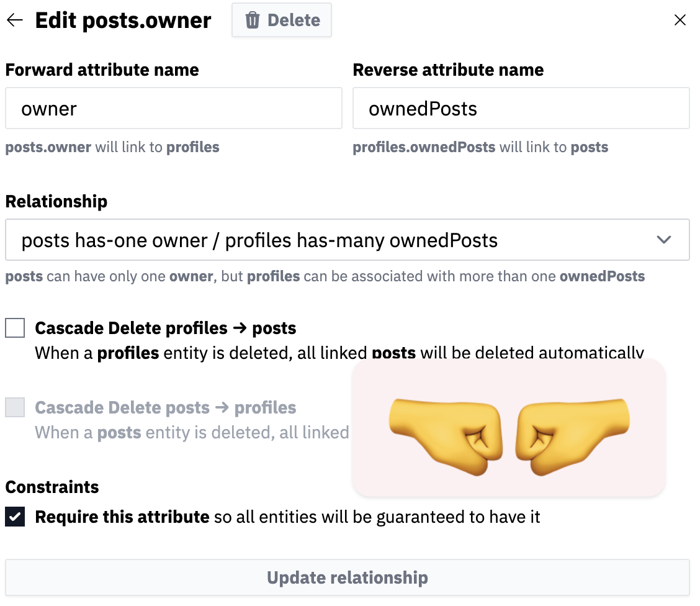Click the 'Require this attribute' label text
Screen dimensions: 700x606
(122, 517)
